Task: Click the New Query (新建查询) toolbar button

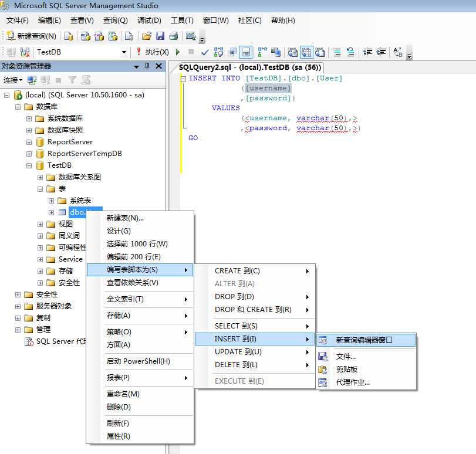Action: click(31, 36)
